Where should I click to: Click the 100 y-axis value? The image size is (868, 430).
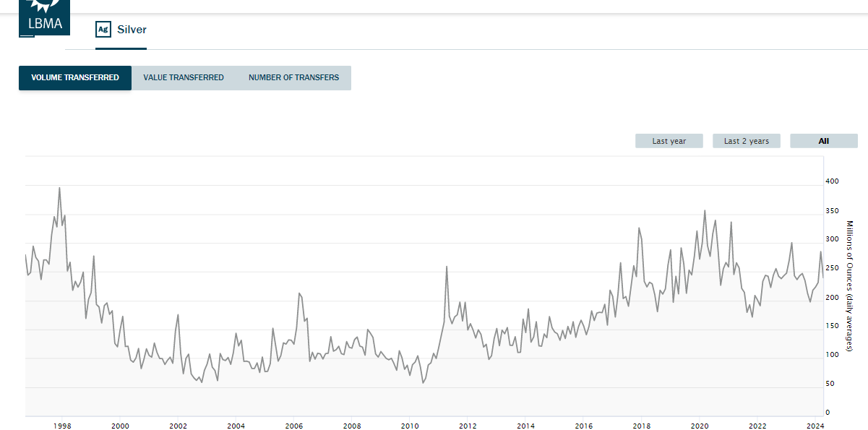click(833, 355)
